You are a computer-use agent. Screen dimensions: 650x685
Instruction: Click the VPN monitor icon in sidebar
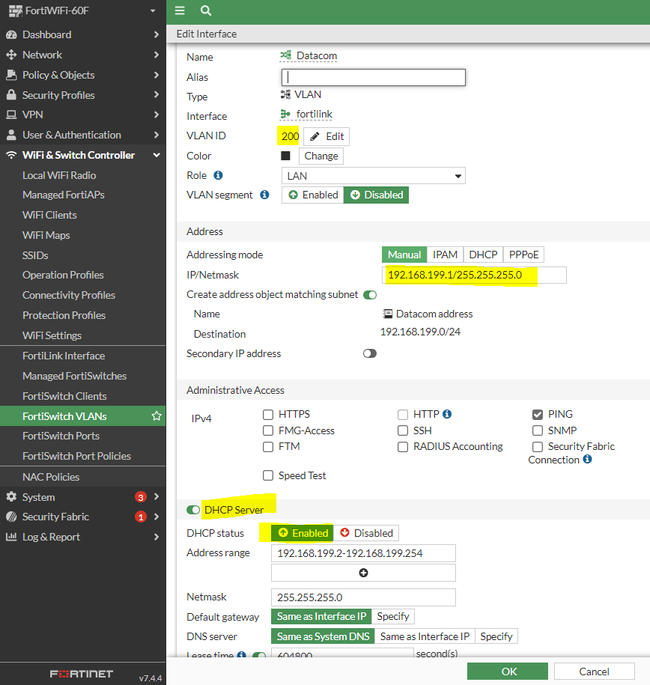pyautogui.click(x=12, y=115)
